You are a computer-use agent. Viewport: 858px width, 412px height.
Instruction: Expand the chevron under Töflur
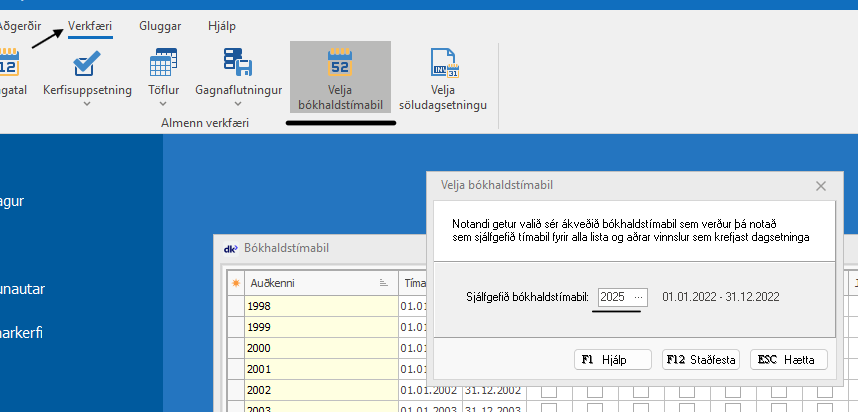163,104
